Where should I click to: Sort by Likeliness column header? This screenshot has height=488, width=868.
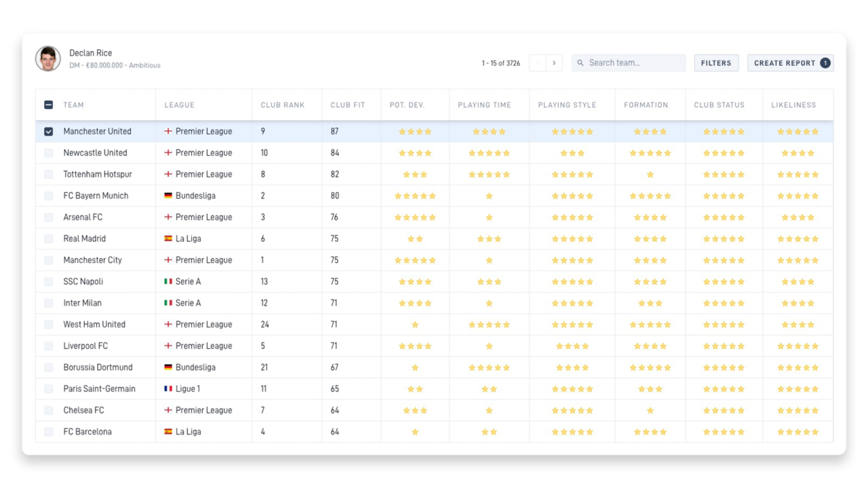pyautogui.click(x=793, y=105)
